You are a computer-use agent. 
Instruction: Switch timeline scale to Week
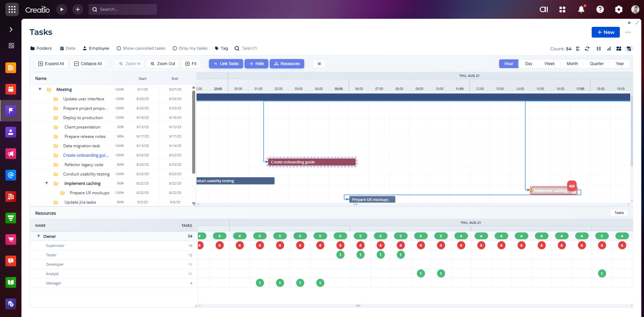pyautogui.click(x=549, y=64)
